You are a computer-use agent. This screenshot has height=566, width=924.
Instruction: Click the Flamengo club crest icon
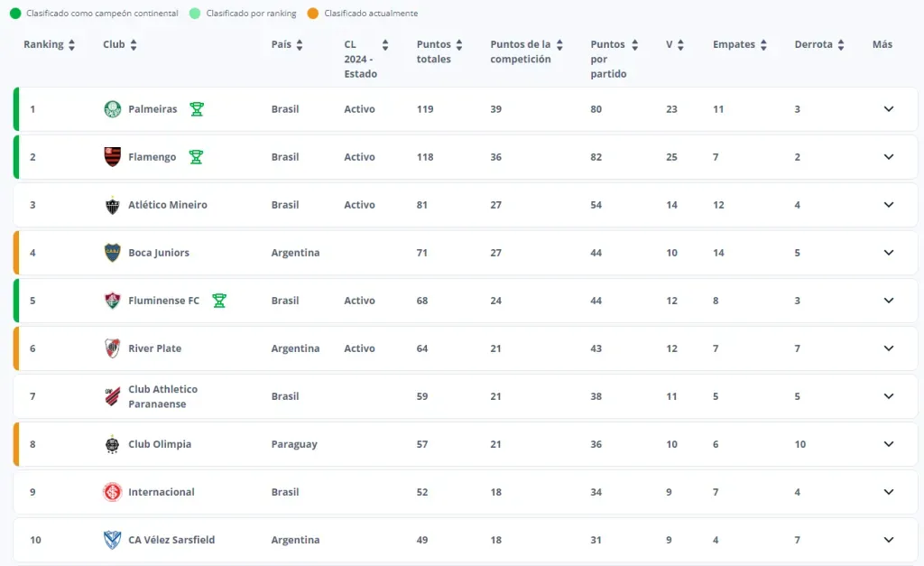click(x=112, y=157)
